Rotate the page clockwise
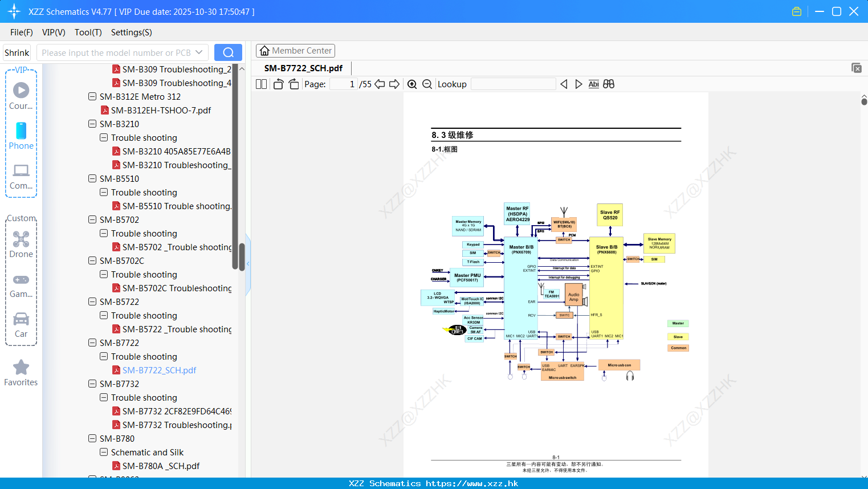868x489 pixels. (x=294, y=84)
